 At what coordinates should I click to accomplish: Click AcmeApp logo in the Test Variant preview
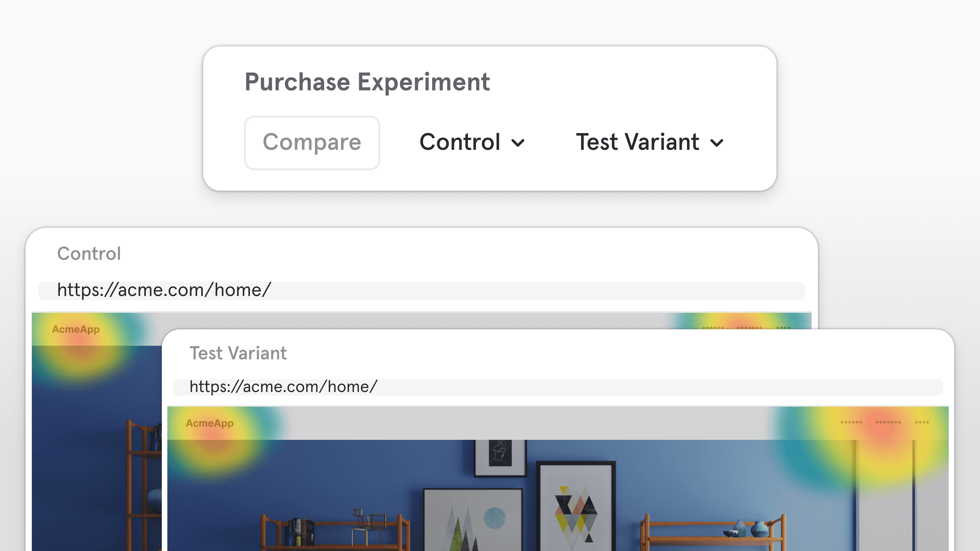[x=210, y=423]
